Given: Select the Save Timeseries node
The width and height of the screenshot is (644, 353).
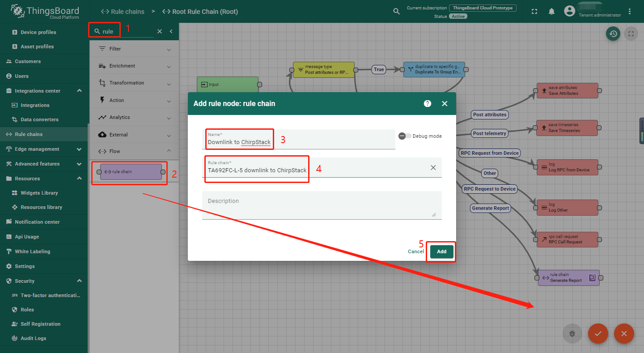Looking at the screenshot, I should pyautogui.click(x=567, y=128).
